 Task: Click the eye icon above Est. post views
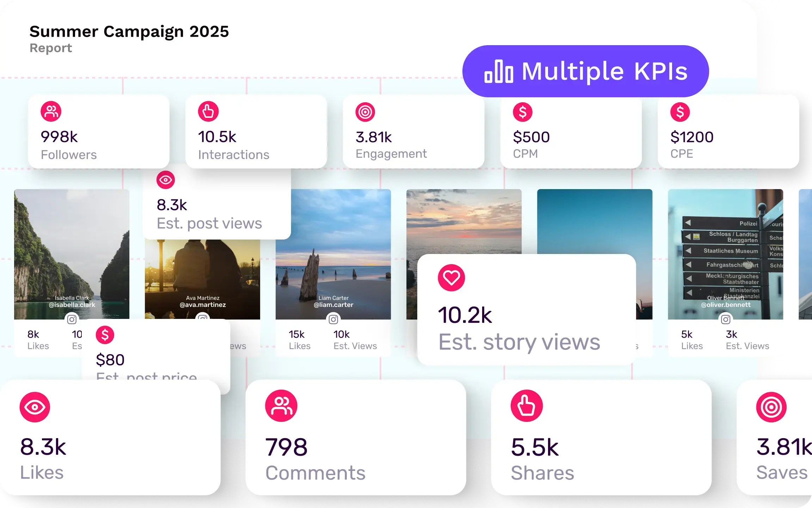tap(166, 180)
